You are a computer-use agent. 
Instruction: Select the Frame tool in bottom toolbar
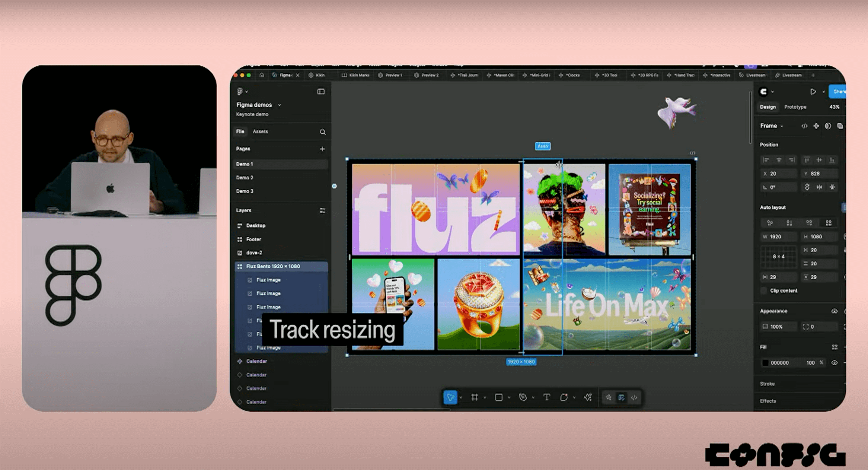pyautogui.click(x=474, y=398)
